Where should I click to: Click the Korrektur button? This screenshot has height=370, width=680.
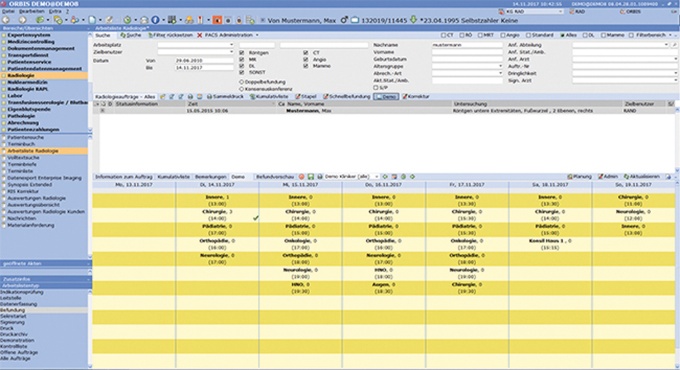[x=416, y=97]
